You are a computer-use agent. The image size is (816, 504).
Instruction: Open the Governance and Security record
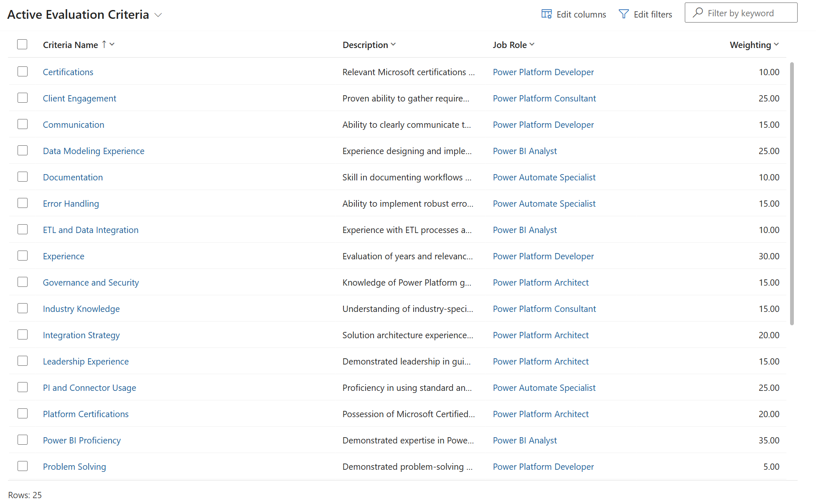click(91, 283)
